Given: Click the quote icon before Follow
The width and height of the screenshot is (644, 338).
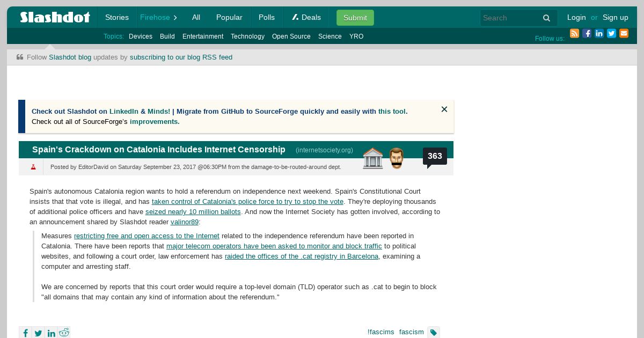Looking at the screenshot, I should (x=20, y=57).
